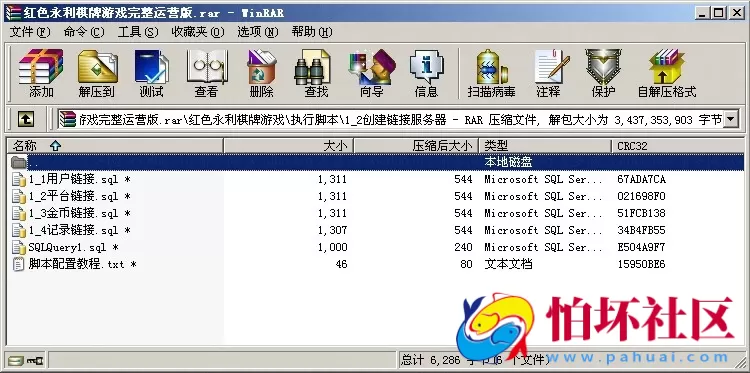Click packed size value 240
The width and height of the screenshot is (750, 373).
point(463,247)
